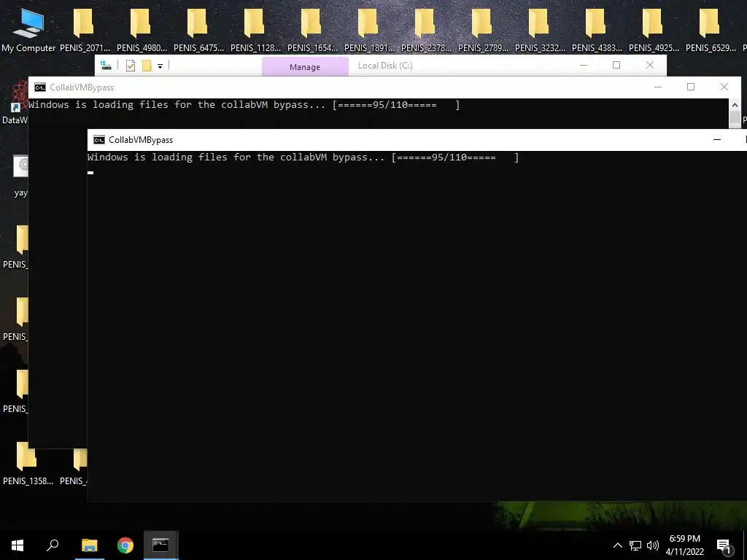The width and height of the screenshot is (747, 560).
Task: Click the Explorer window drive icon in title bar
Action: pyautogui.click(x=107, y=66)
